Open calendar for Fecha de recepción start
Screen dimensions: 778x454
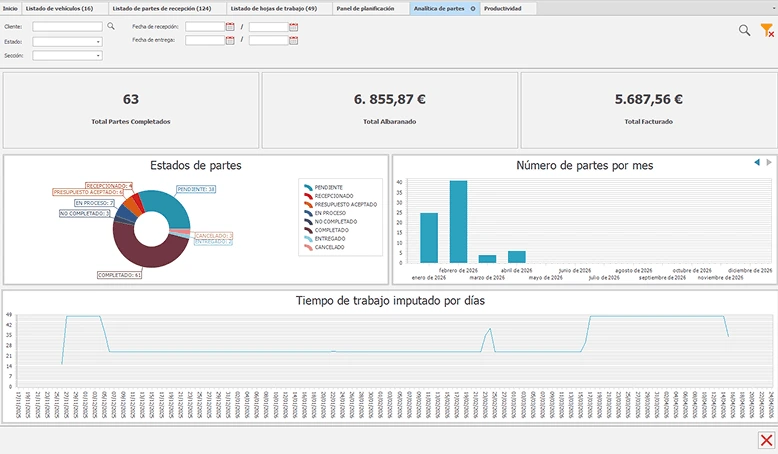point(230,27)
